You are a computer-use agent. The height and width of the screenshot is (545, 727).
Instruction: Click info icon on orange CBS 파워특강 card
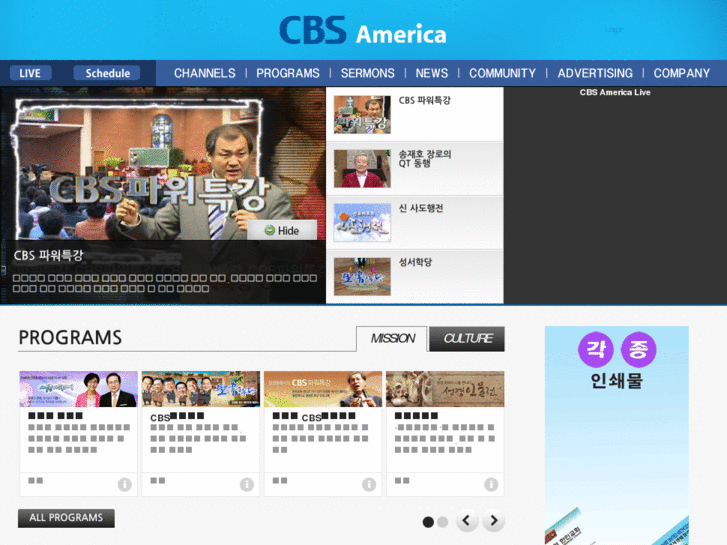[369, 484]
